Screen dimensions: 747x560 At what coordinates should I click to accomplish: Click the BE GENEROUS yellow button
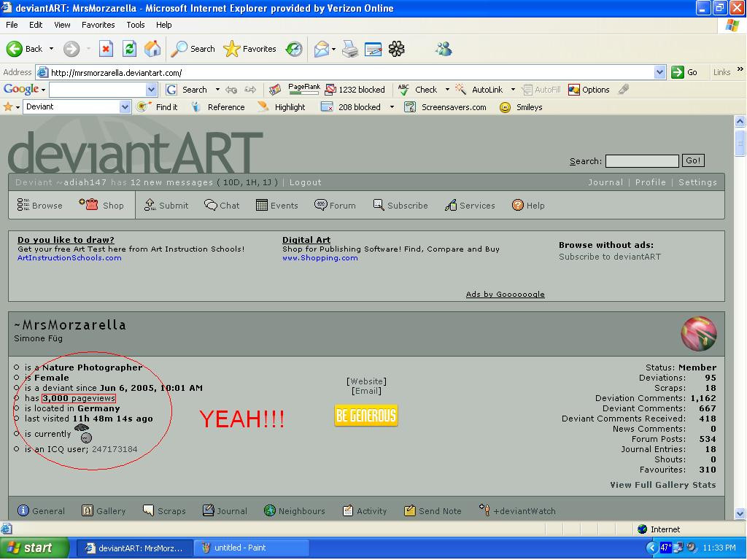(x=366, y=416)
